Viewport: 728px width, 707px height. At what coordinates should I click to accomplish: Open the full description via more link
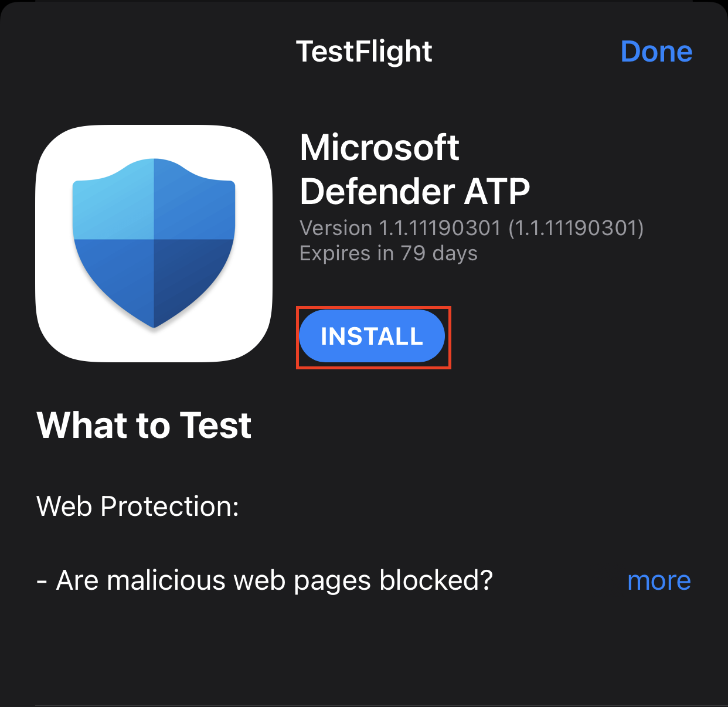pyautogui.click(x=659, y=581)
